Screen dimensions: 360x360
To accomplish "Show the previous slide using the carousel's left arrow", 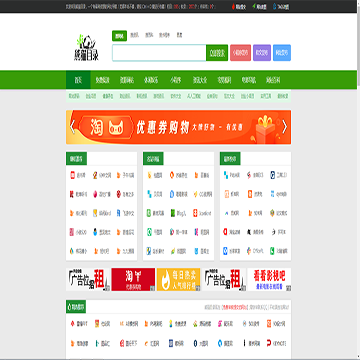I will click(72, 127).
